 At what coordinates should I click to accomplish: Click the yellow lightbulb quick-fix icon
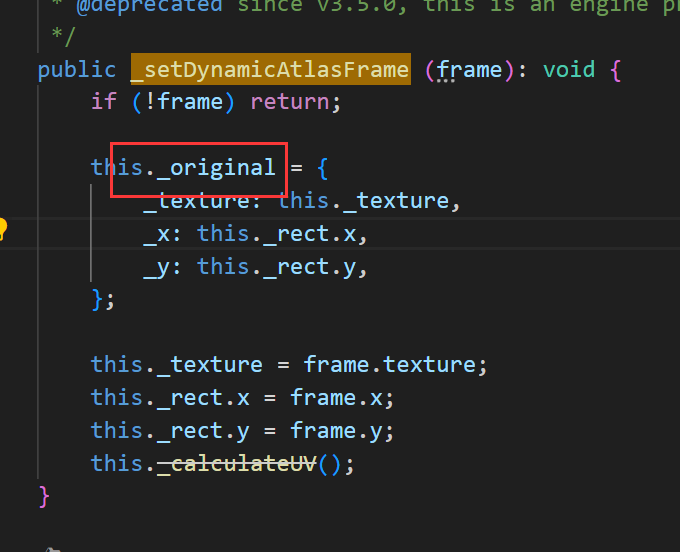pos(3,229)
